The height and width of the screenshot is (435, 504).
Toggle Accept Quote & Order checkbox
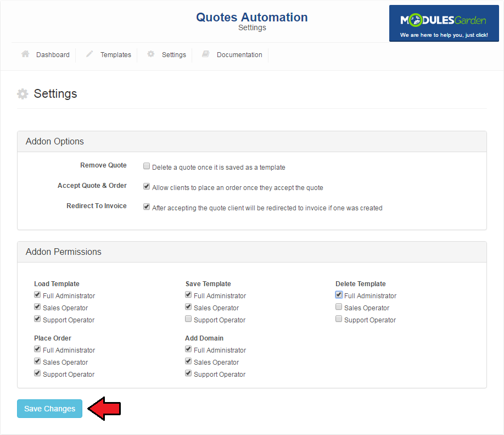(147, 187)
